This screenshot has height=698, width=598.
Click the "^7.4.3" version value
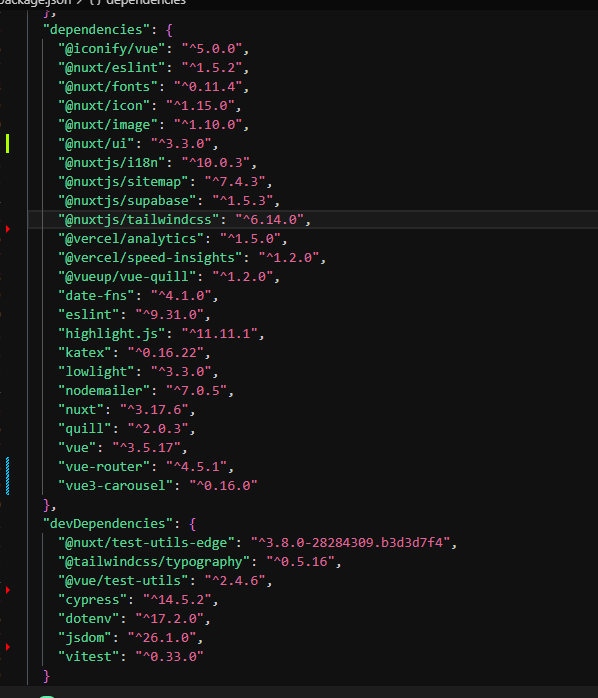click(235, 182)
